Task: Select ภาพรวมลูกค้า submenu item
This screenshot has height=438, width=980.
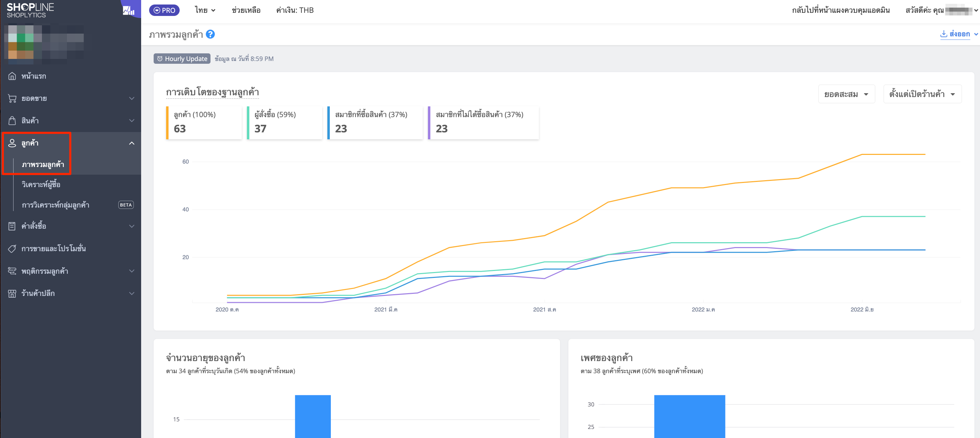Action: coord(43,164)
